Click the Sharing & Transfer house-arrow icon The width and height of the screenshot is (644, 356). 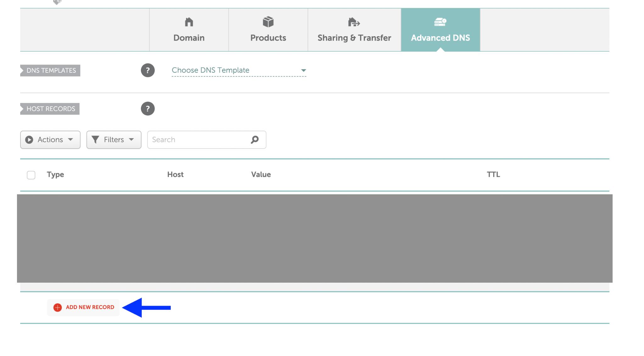click(x=354, y=22)
